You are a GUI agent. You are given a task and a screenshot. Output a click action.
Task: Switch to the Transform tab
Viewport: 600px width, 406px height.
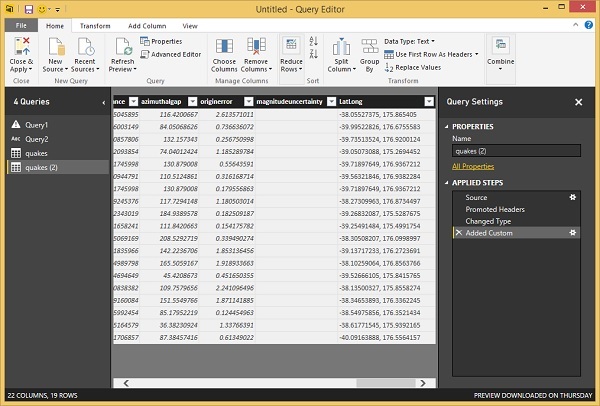tap(95, 25)
